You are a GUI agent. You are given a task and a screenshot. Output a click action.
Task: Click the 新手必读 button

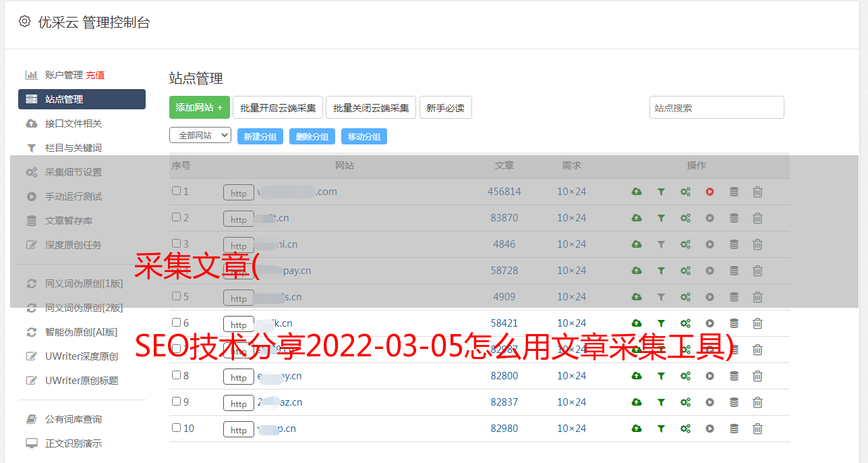click(x=445, y=107)
